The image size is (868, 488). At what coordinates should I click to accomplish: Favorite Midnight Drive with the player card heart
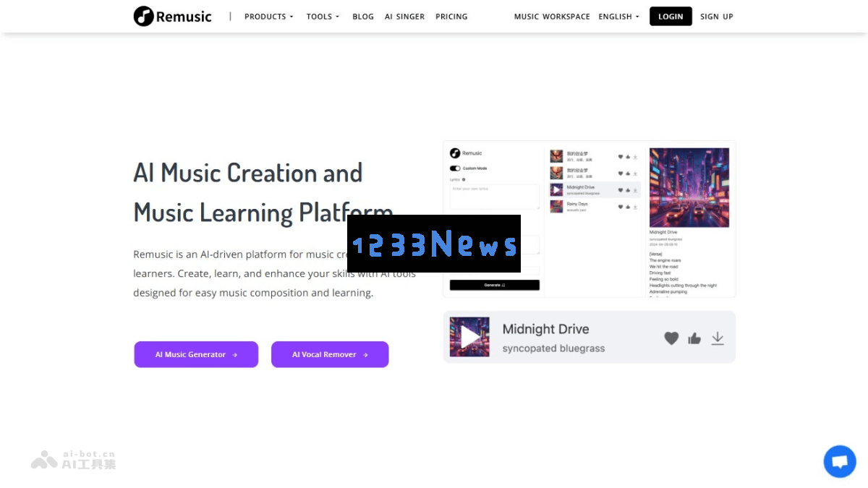pos(671,338)
